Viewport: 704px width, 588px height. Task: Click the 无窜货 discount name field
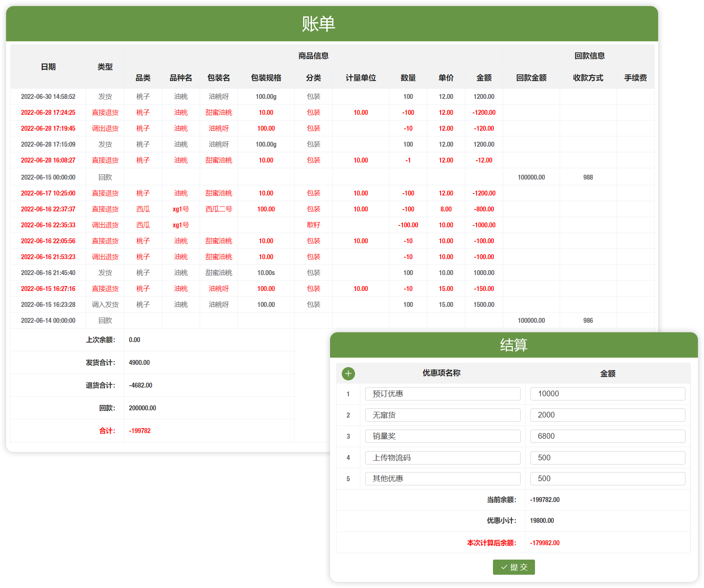[x=442, y=415]
